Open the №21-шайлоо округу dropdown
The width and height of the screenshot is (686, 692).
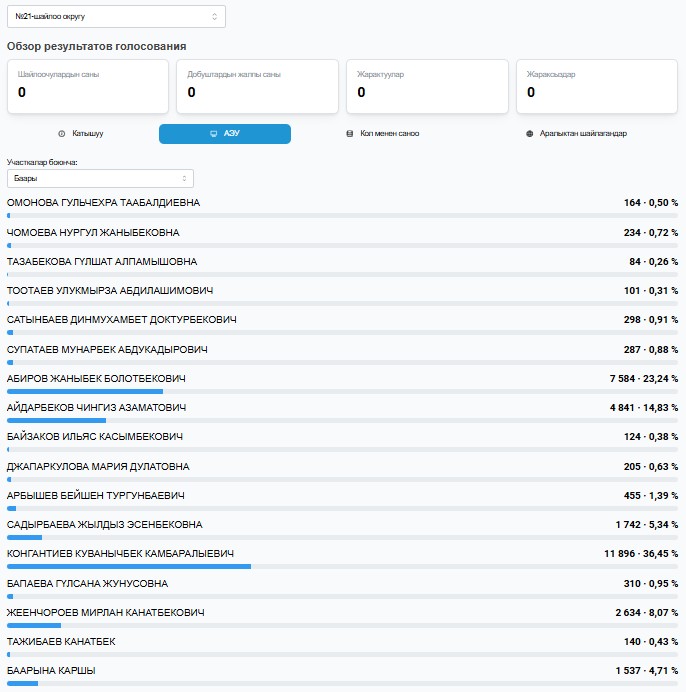[x=116, y=16]
